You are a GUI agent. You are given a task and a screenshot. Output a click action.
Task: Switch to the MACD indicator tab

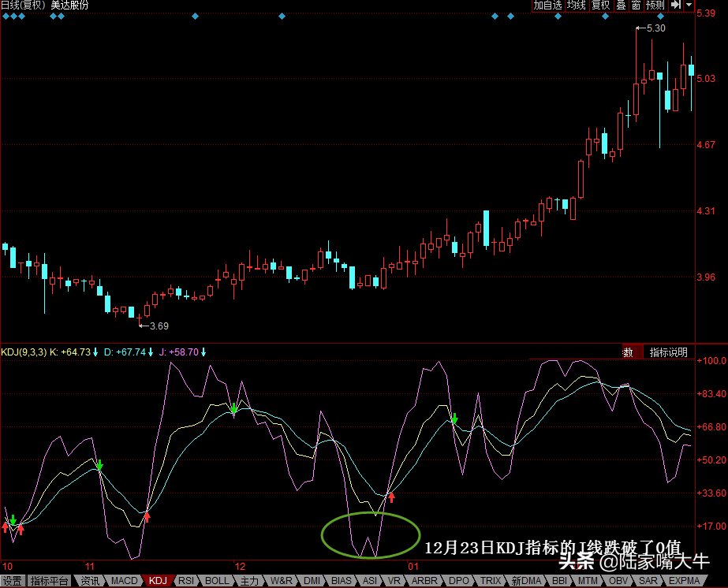pyautogui.click(x=125, y=581)
